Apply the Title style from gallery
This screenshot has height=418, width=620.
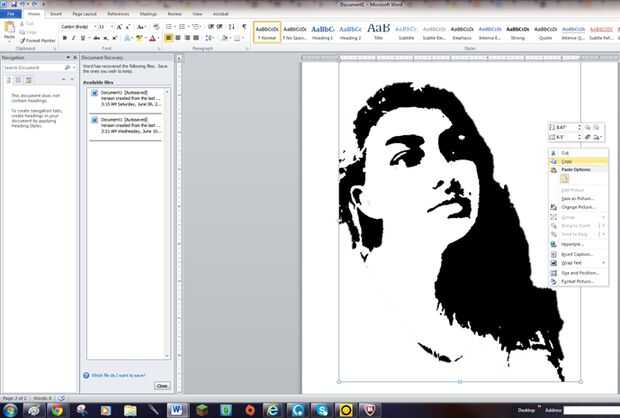point(379,31)
